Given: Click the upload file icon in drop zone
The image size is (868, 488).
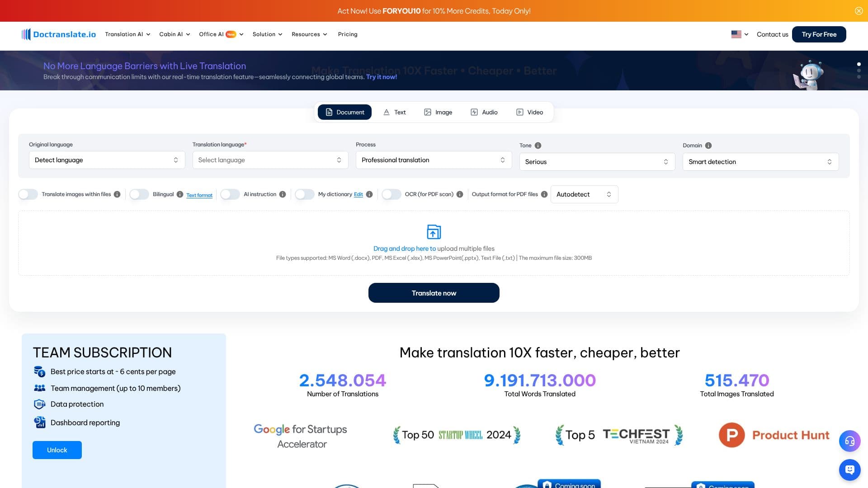Looking at the screenshot, I should (434, 232).
